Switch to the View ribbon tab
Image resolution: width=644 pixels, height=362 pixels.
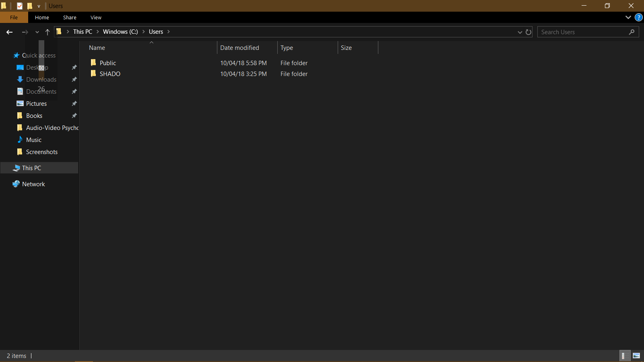coord(96,17)
